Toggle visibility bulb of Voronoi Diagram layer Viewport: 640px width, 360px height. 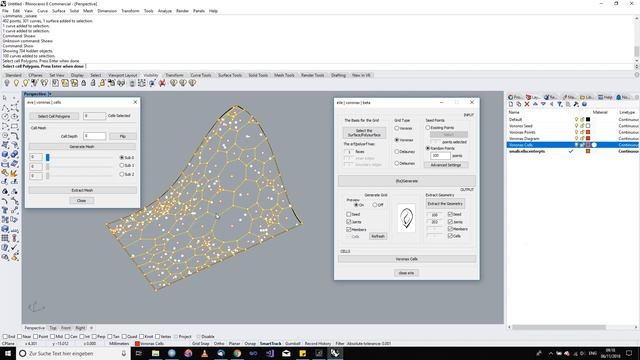tap(576, 139)
